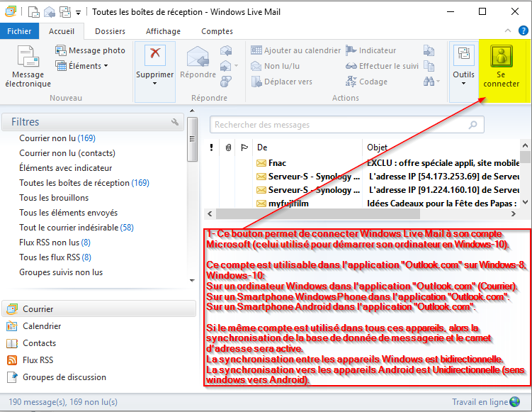Sort by the flag column header
Viewport: 532px width, 412px height.
point(244,147)
